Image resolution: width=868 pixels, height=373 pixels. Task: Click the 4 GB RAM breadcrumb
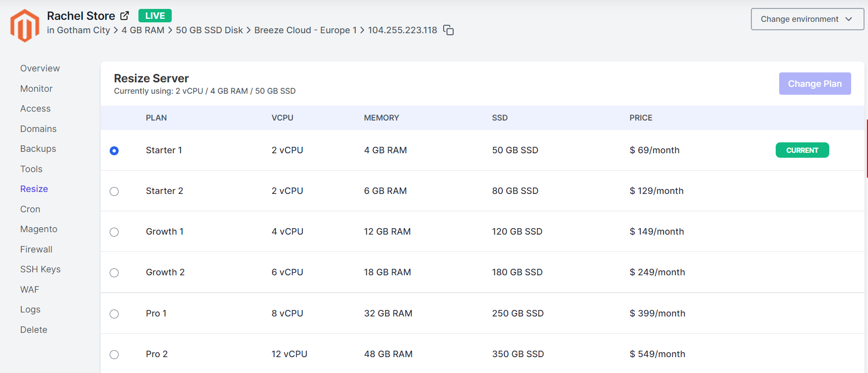pyautogui.click(x=143, y=30)
